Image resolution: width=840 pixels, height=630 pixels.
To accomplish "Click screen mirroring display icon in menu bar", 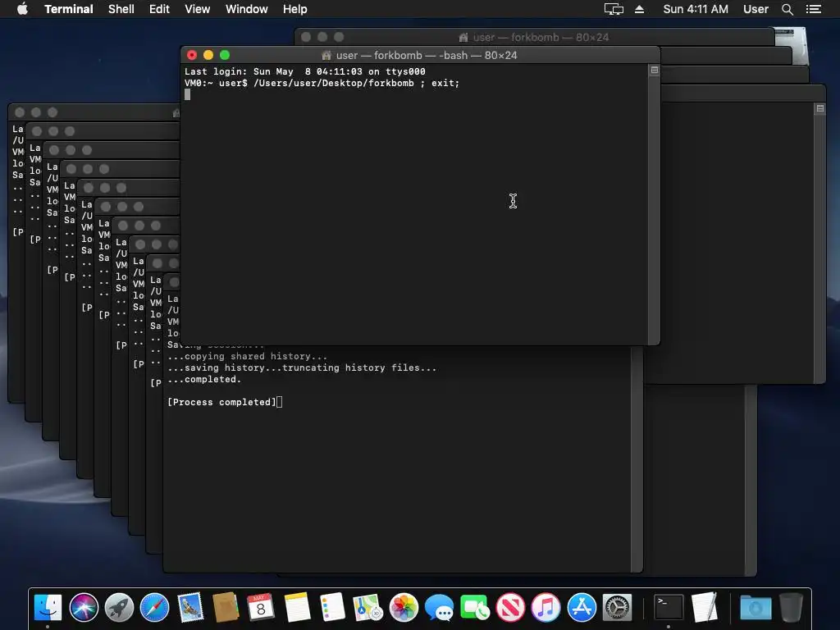I will 614,9.
